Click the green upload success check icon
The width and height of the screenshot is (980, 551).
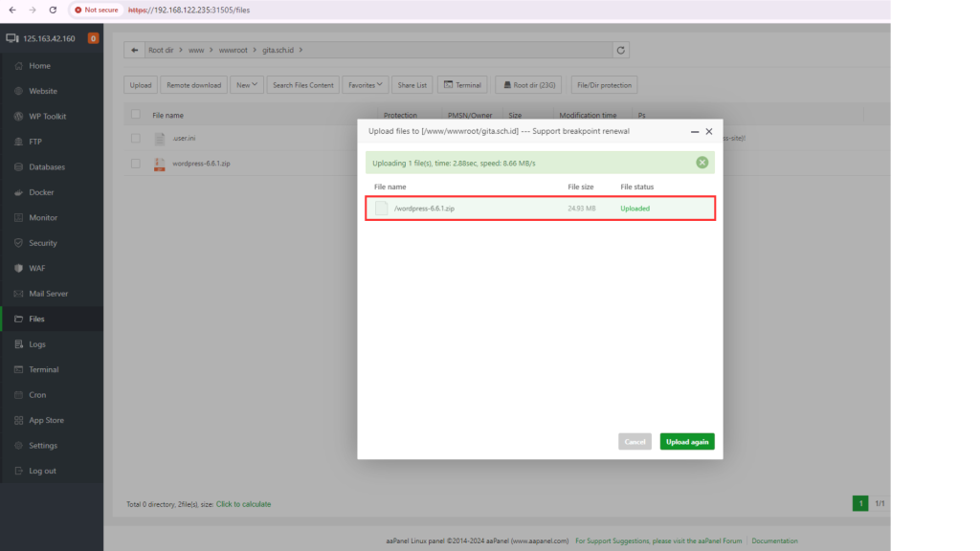pyautogui.click(x=702, y=163)
